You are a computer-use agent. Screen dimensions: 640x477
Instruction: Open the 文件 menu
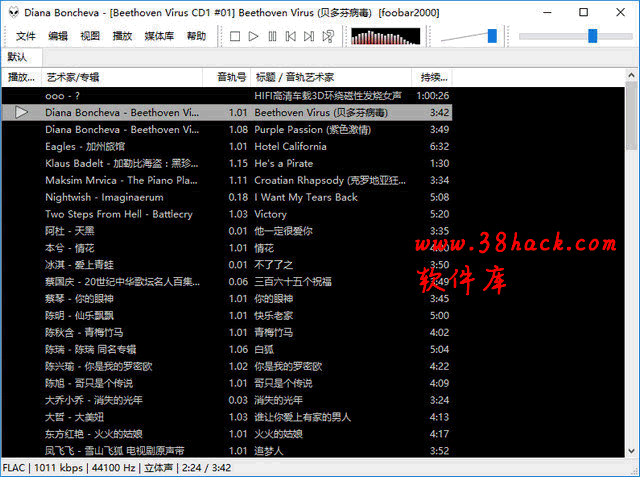[x=25, y=36]
